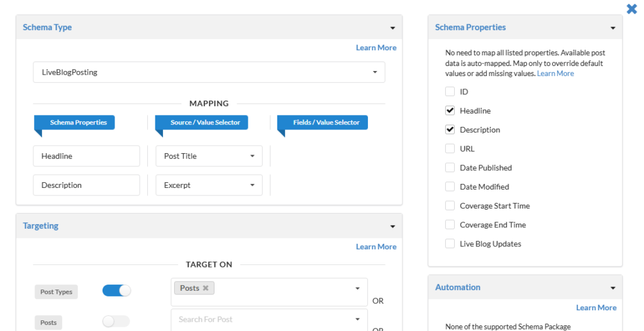Enable the Coverage Start Time checkbox
This screenshot has width=644, height=331.
[450, 205]
